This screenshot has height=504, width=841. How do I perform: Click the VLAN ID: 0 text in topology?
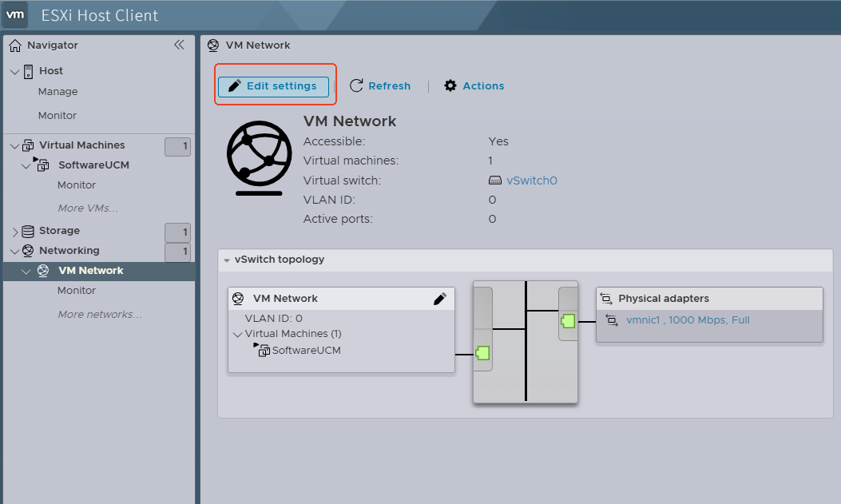click(273, 319)
